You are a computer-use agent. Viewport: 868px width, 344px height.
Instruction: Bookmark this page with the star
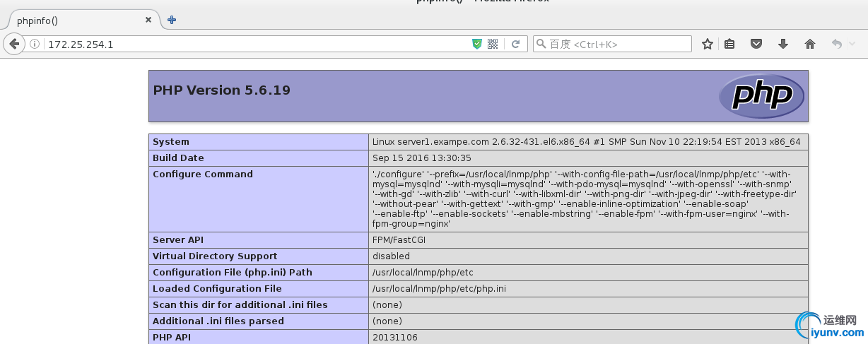[707, 44]
